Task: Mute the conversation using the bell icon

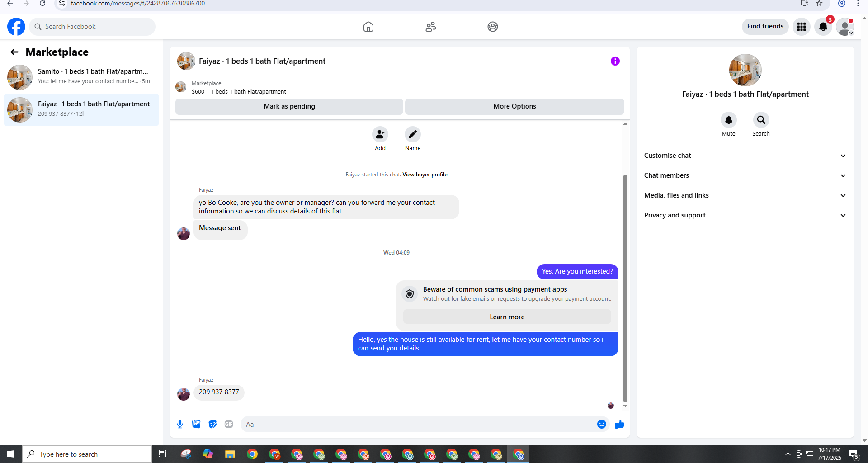Action: (x=729, y=120)
